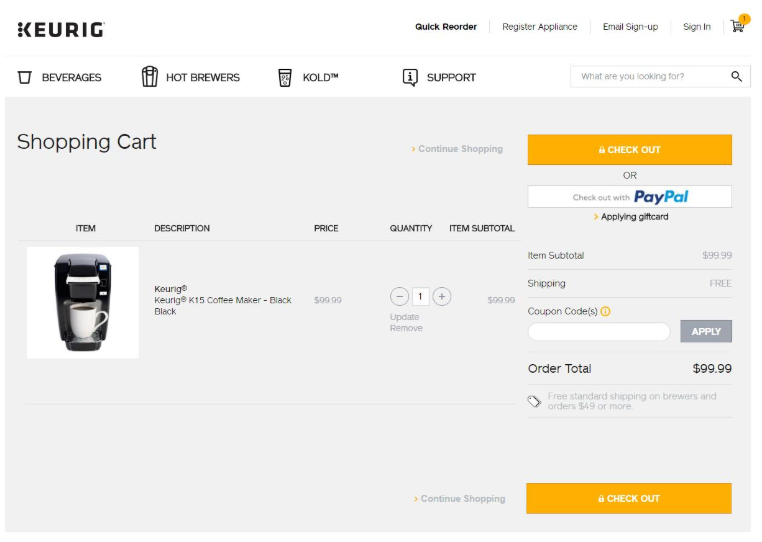Click the coffee maker product thumbnail
This screenshot has height=542, width=762.
[x=83, y=302]
